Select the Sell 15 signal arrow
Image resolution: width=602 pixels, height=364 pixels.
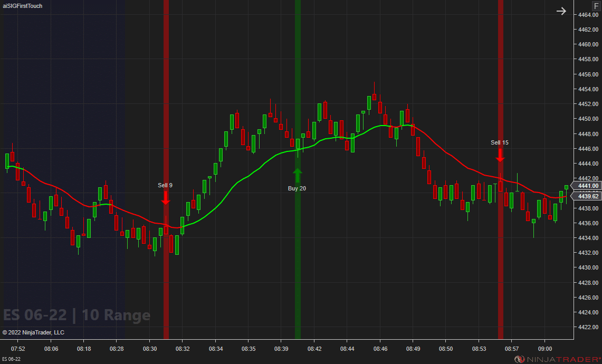point(500,157)
